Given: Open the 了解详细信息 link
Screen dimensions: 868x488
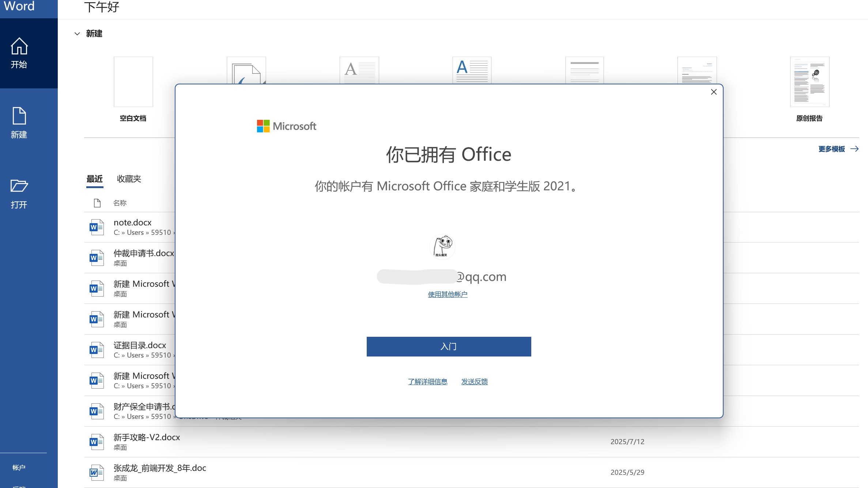Looking at the screenshot, I should (427, 382).
